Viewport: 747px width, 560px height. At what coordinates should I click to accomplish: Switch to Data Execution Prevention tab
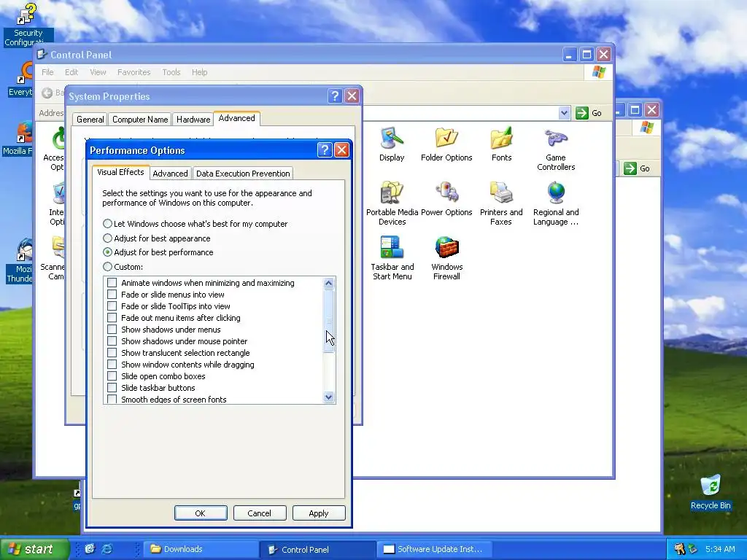pyautogui.click(x=243, y=174)
